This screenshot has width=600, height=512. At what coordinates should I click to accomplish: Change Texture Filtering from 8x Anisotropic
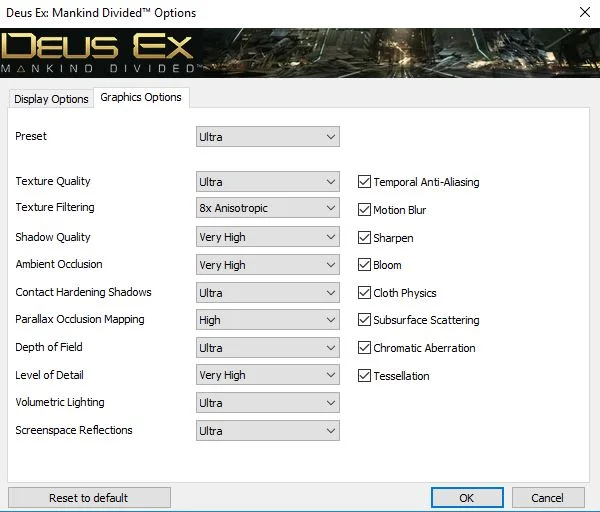pyautogui.click(x=267, y=208)
